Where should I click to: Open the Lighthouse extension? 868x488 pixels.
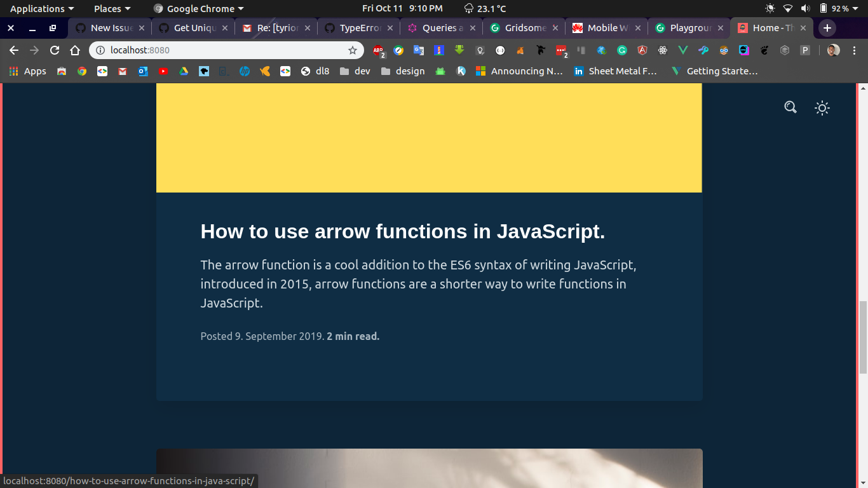coord(439,50)
